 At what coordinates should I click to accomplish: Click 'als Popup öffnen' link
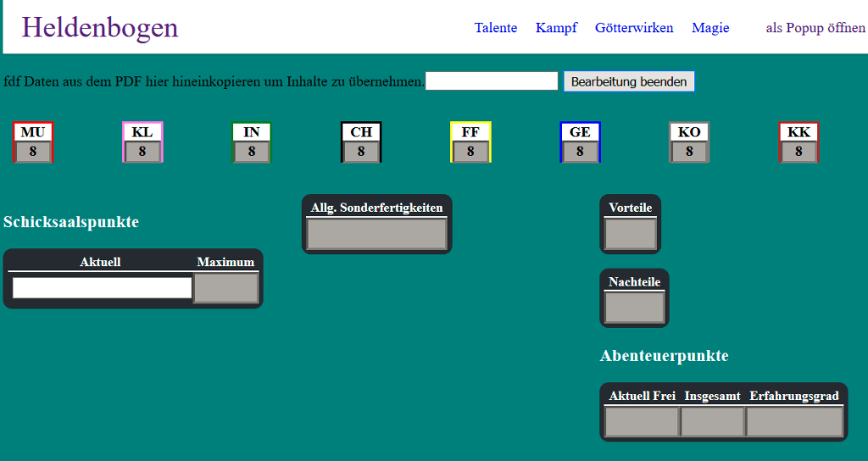click(x=815, y=28)
